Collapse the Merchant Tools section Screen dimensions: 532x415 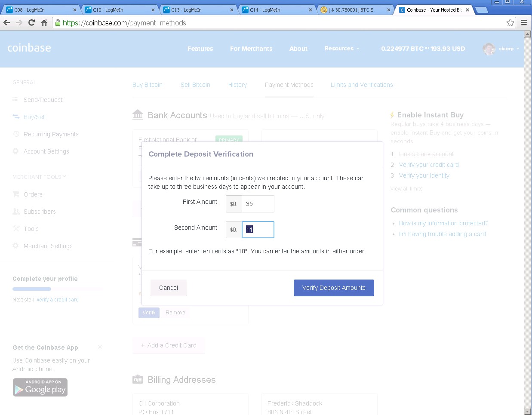click(39, 177)
